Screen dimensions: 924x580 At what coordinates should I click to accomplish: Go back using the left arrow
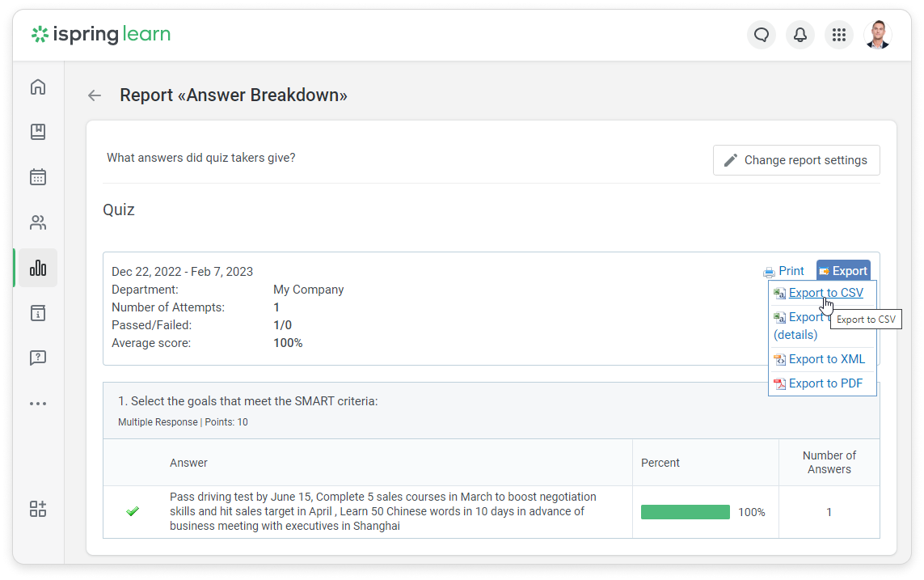pos(95,95)
